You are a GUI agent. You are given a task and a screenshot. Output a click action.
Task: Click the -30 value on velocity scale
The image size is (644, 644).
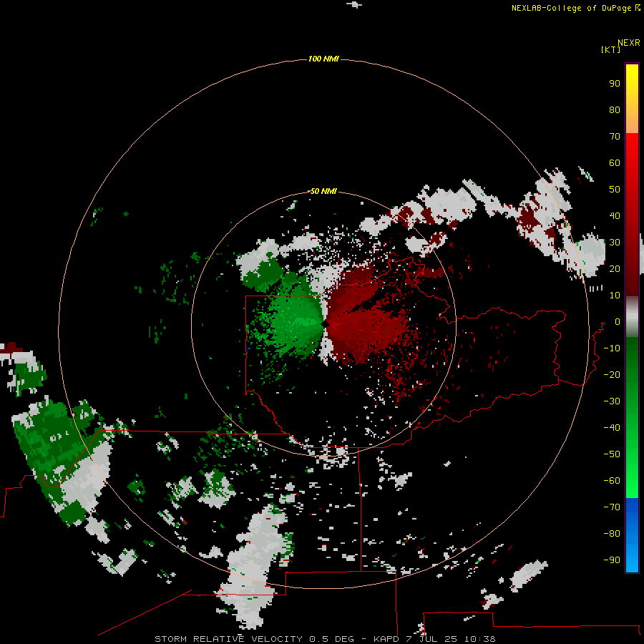click(612, 401)
